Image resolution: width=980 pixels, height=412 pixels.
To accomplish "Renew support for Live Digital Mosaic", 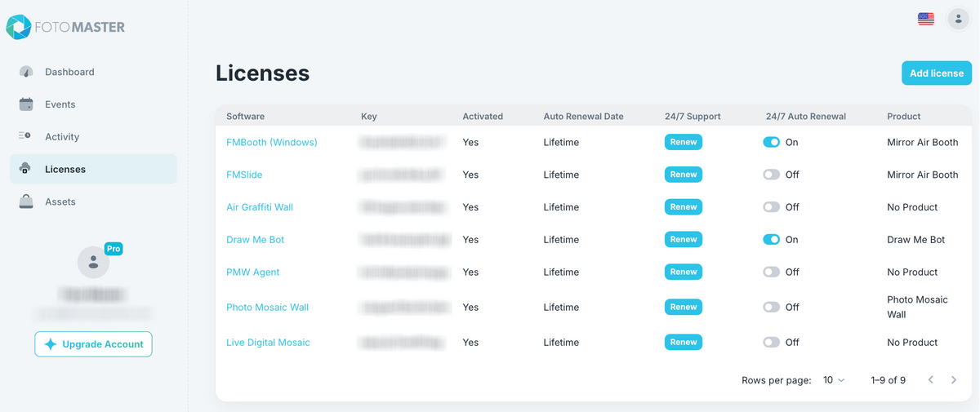I will coord(684,343).
